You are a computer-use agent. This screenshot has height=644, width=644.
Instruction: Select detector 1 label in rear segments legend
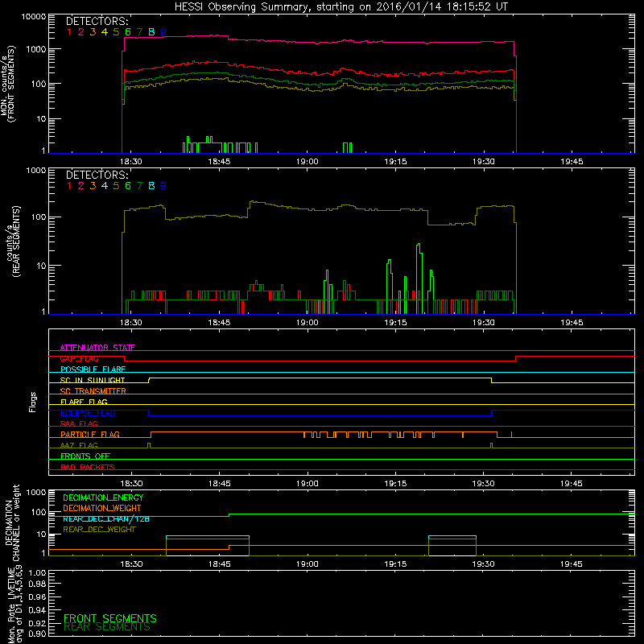pyautogui.click(x=69, y=186)
